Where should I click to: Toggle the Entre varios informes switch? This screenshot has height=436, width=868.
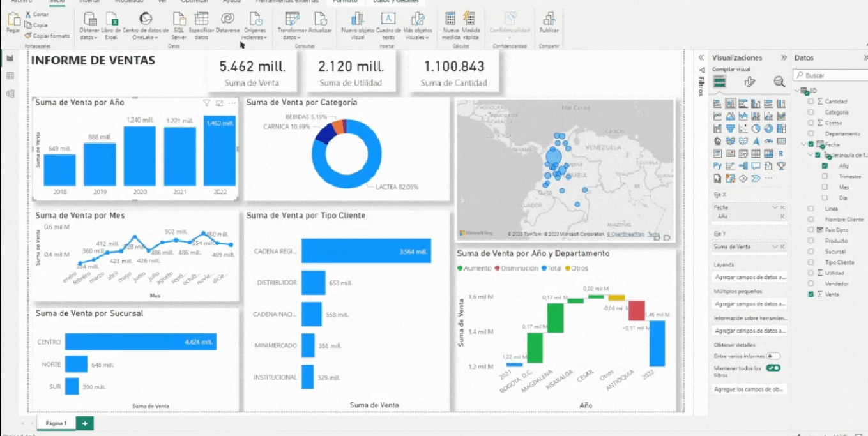click(772, 356)
